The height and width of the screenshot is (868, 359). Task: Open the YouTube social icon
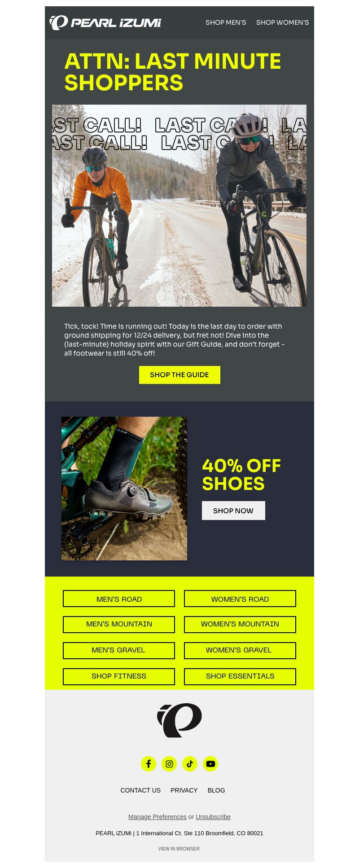click(x=210, y=764)
